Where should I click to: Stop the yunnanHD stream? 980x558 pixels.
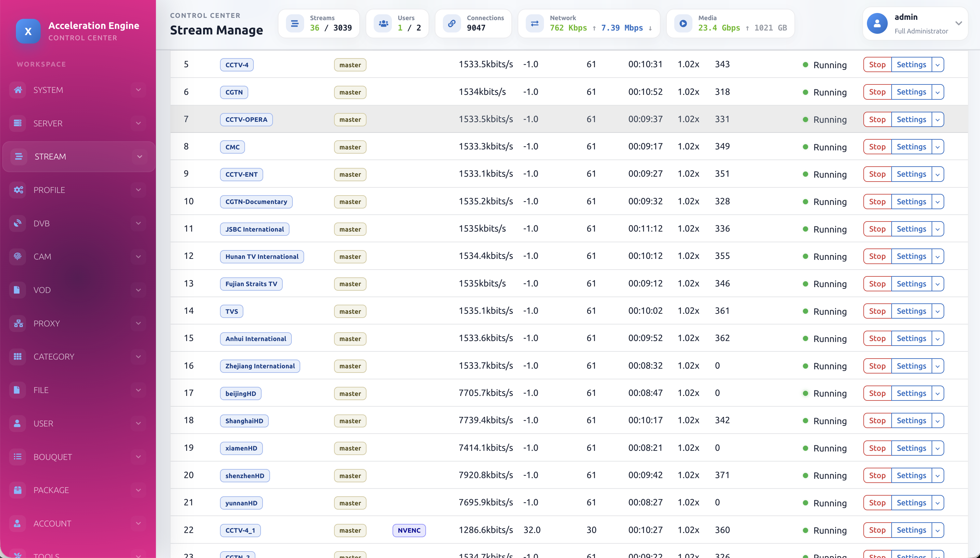coord(877,503)
